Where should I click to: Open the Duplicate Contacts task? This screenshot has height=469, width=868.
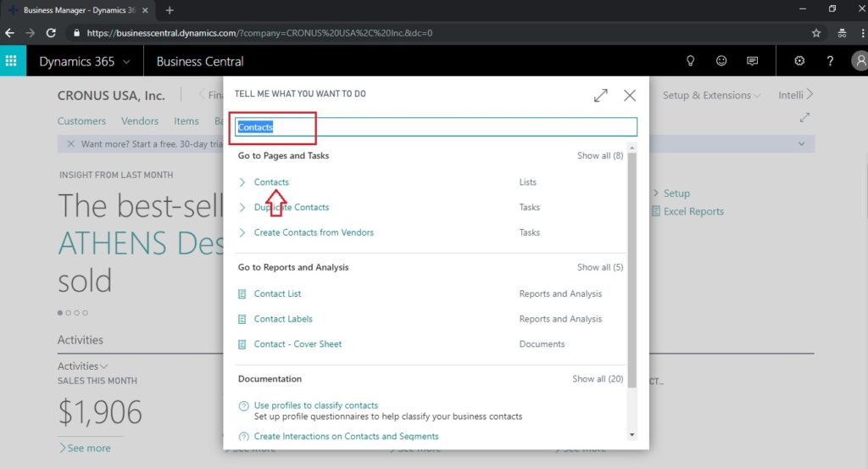tap(292, 207)
